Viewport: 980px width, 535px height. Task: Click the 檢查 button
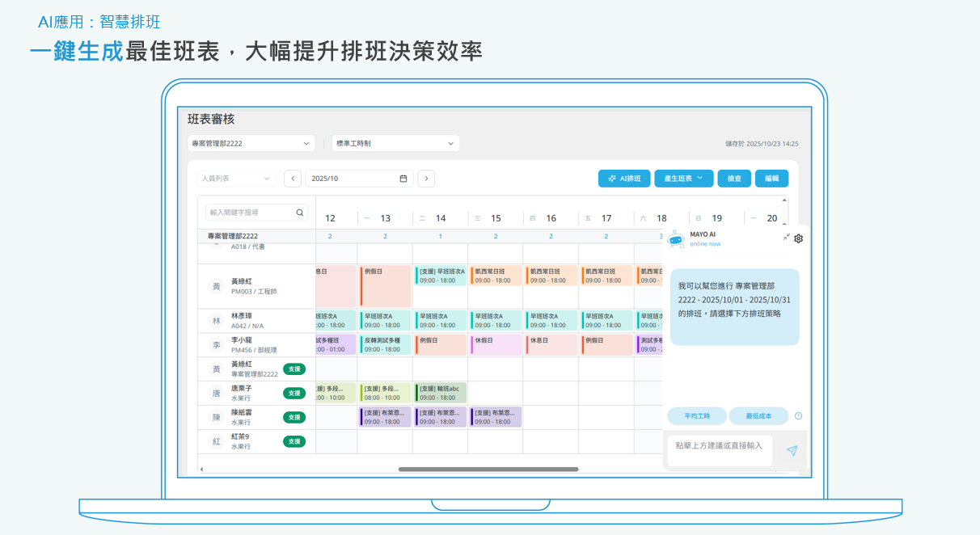click(734, 178)
